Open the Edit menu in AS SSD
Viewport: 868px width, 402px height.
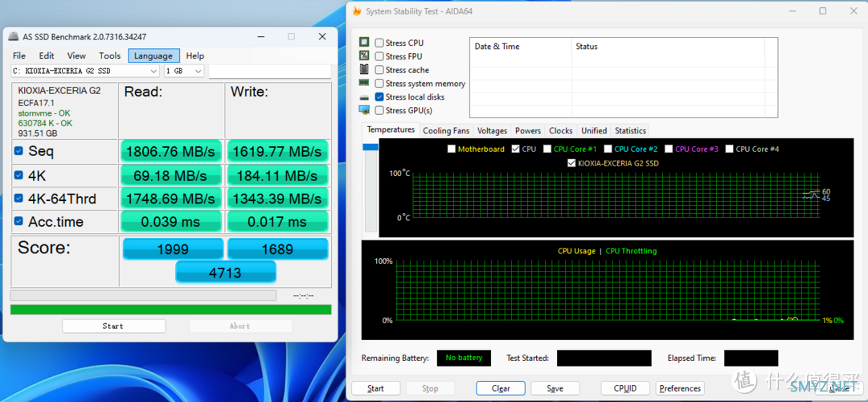47,55
